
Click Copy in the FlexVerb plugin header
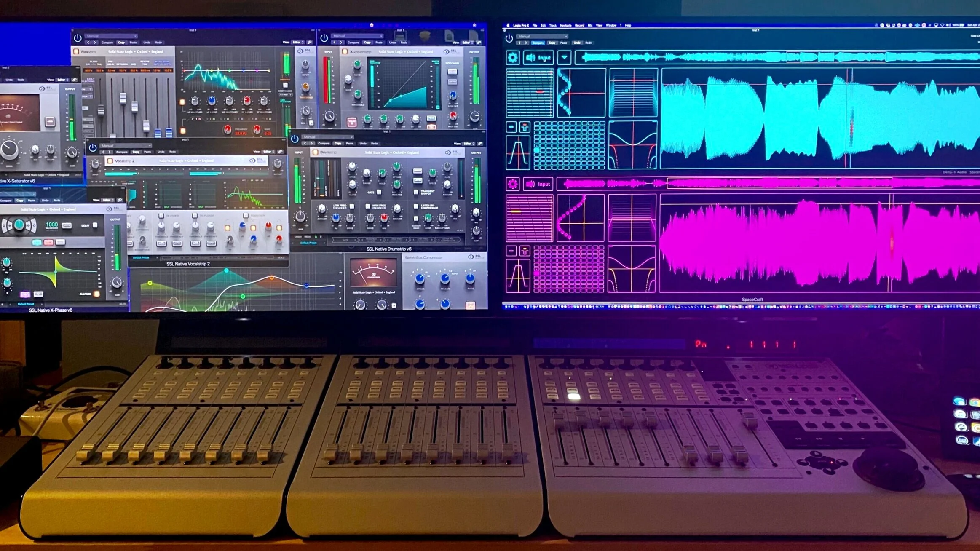coord(121,43)
